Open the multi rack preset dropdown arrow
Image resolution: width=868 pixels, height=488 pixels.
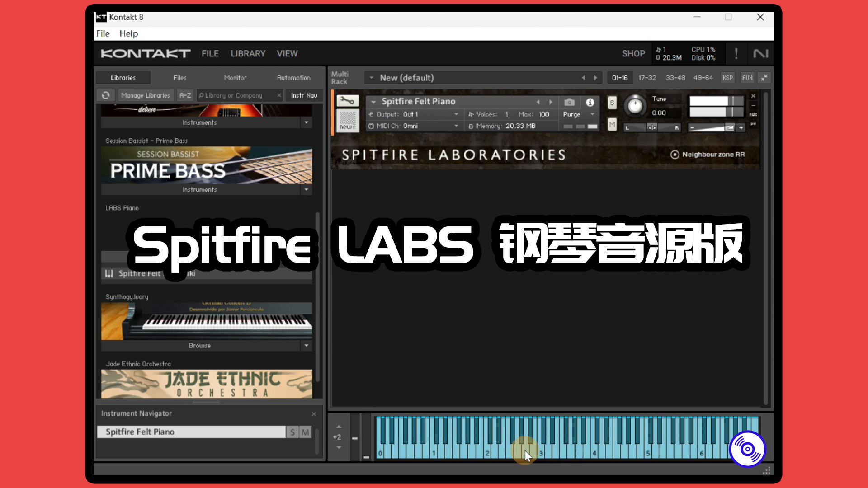371,78
